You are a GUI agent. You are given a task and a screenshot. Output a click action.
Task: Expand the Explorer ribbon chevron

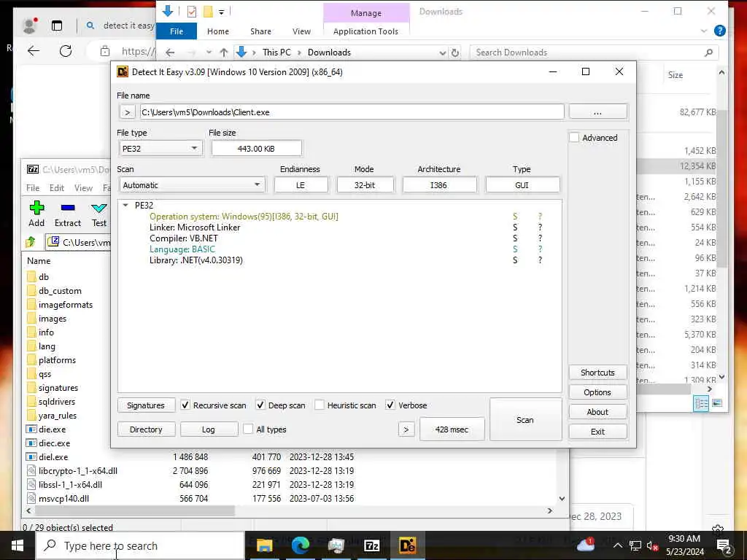[704, 31]
